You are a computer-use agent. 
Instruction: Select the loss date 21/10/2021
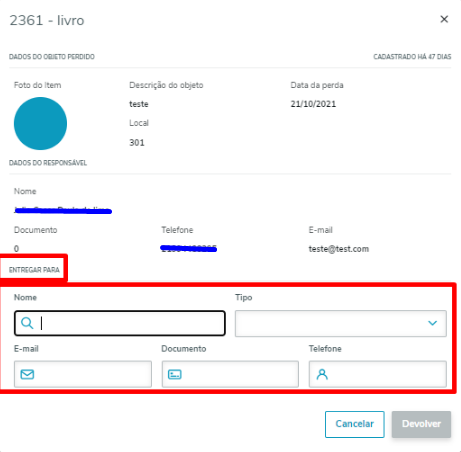[313, 104]
